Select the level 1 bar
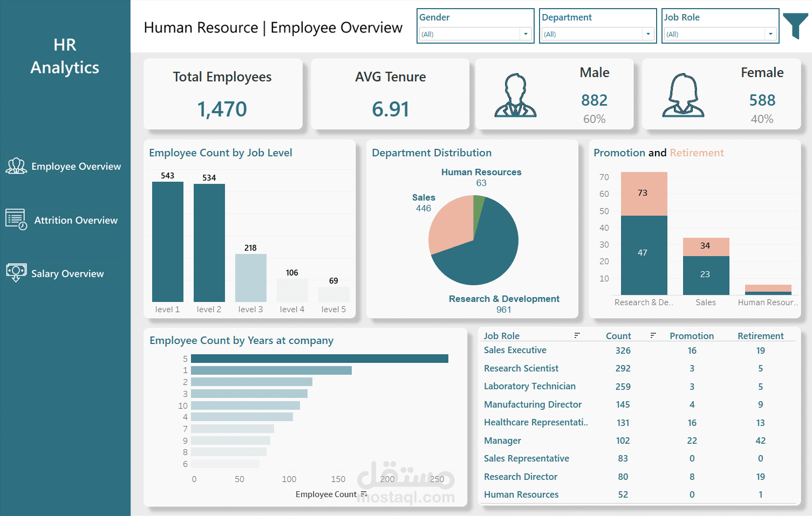The height and width of the screenshot is (516, 812). tap(168, 242)
